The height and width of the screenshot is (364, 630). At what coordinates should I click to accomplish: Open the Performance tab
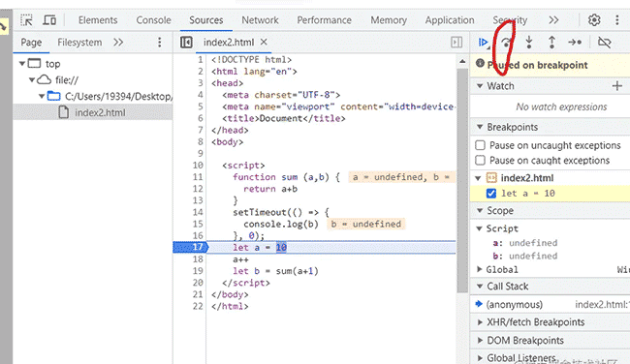click(x=325, y=20)
